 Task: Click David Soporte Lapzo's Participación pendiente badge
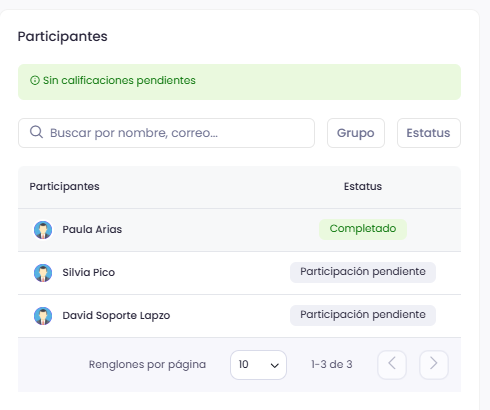pyautogui.click(x=363, y=315)
